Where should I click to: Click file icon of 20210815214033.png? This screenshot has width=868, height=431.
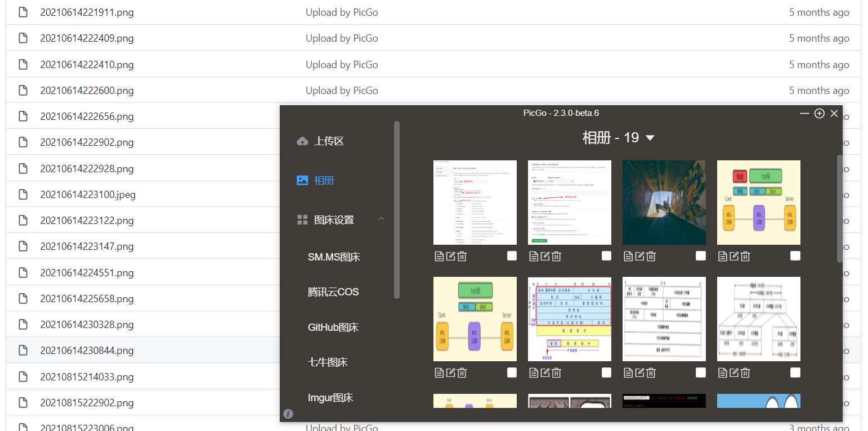pos(23,376)
